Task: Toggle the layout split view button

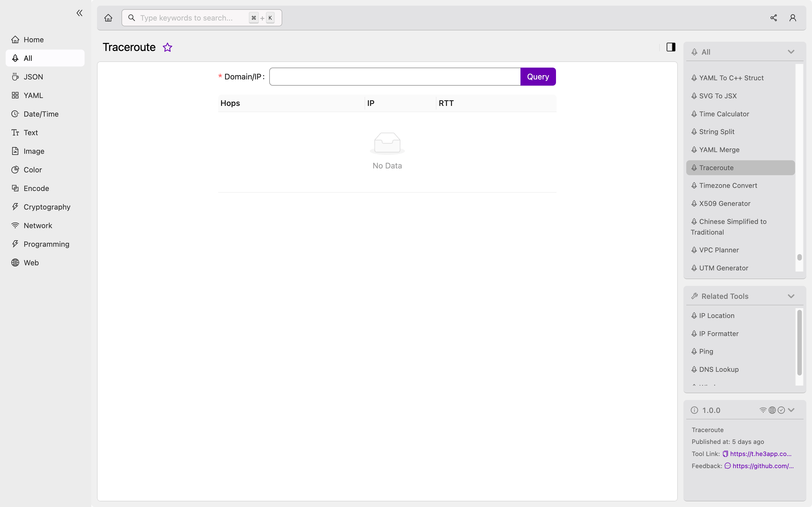Action: [670, 47]
